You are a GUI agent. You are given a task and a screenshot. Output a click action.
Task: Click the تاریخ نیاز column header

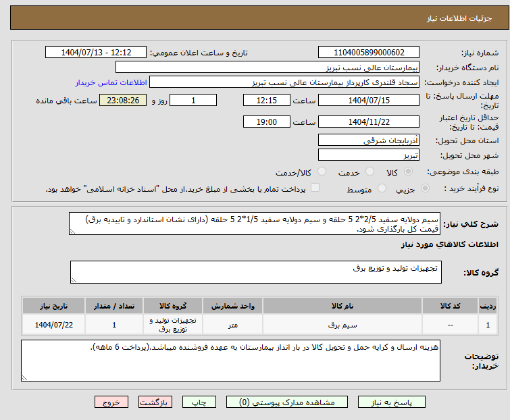tap(53, 306)
